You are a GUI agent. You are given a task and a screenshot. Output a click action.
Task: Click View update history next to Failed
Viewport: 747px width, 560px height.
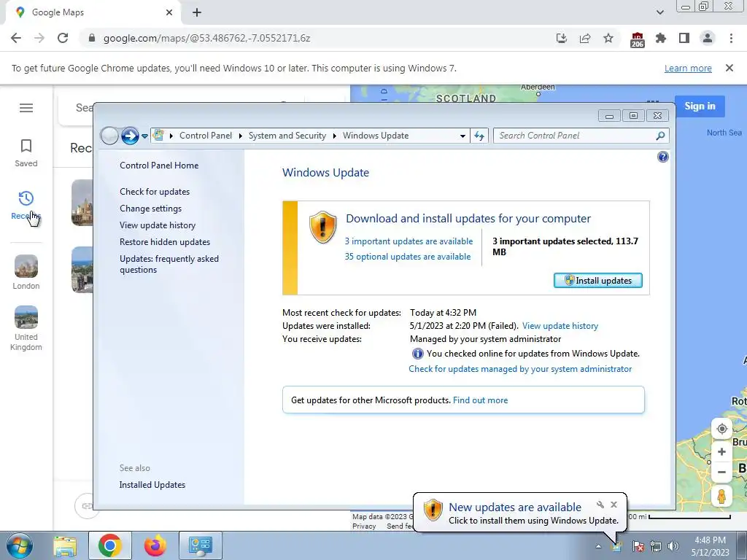coord(560,326)
